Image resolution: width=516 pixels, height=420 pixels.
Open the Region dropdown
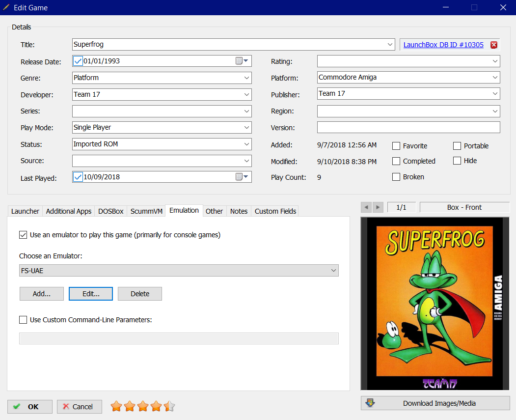pos(495,111)
